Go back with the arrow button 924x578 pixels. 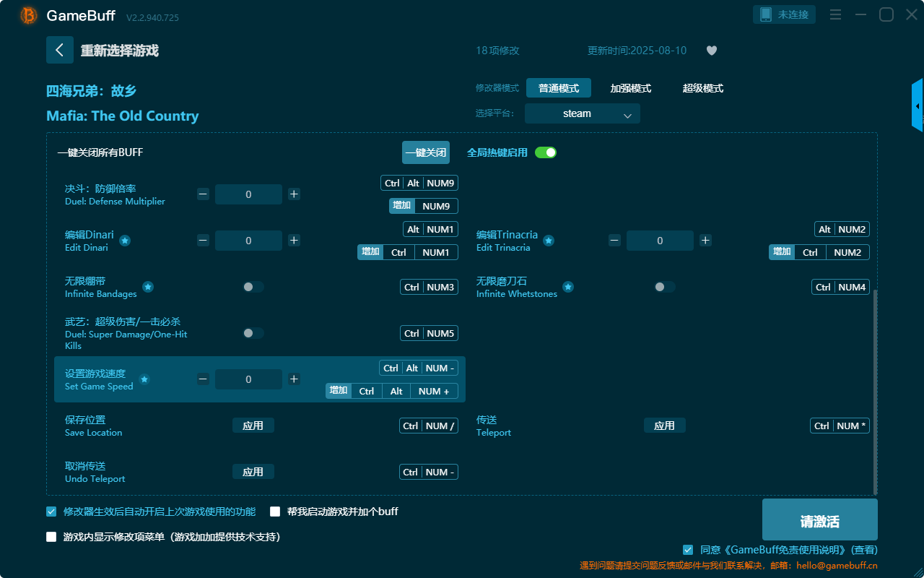click(x=60, y=50)
